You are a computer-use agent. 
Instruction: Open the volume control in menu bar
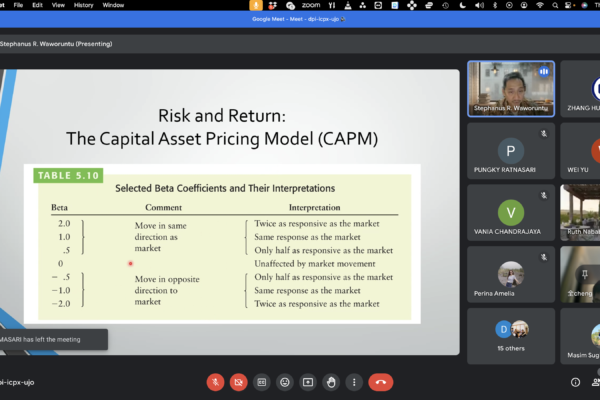click(x=479, y=5)
